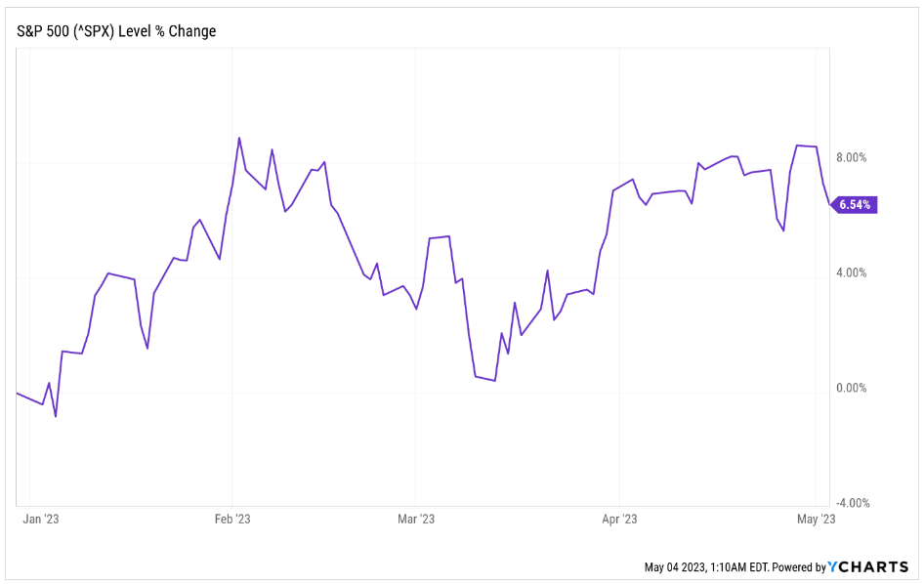Screen dimensions: 924x584
Task: Click the YCharts logo
Action: [868, 566]
